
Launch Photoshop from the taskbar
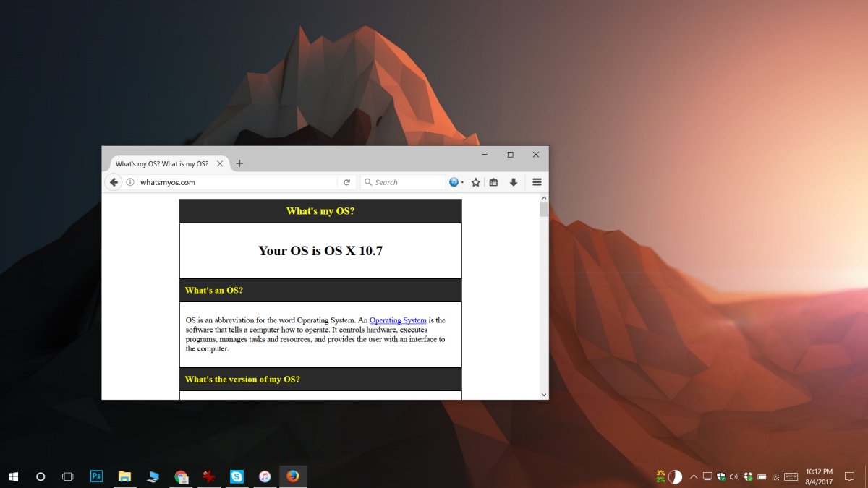[x=96, y=476]
